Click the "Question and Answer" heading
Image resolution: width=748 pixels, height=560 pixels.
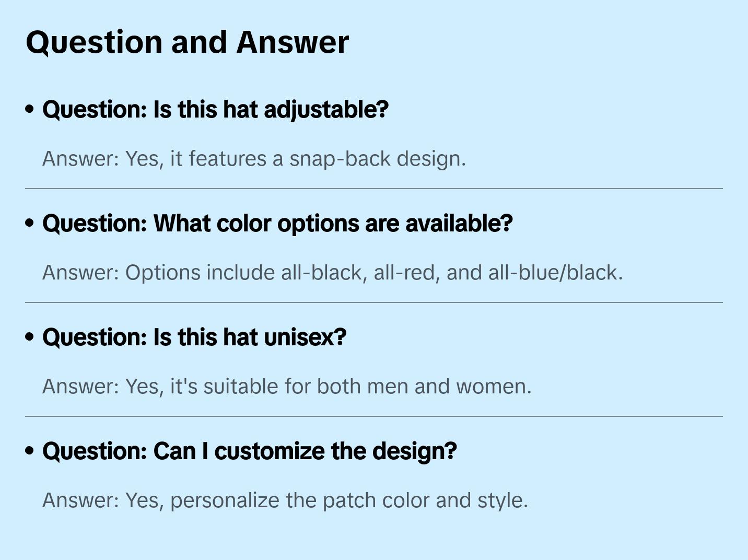pyautogui.click(x=187, y=42)
